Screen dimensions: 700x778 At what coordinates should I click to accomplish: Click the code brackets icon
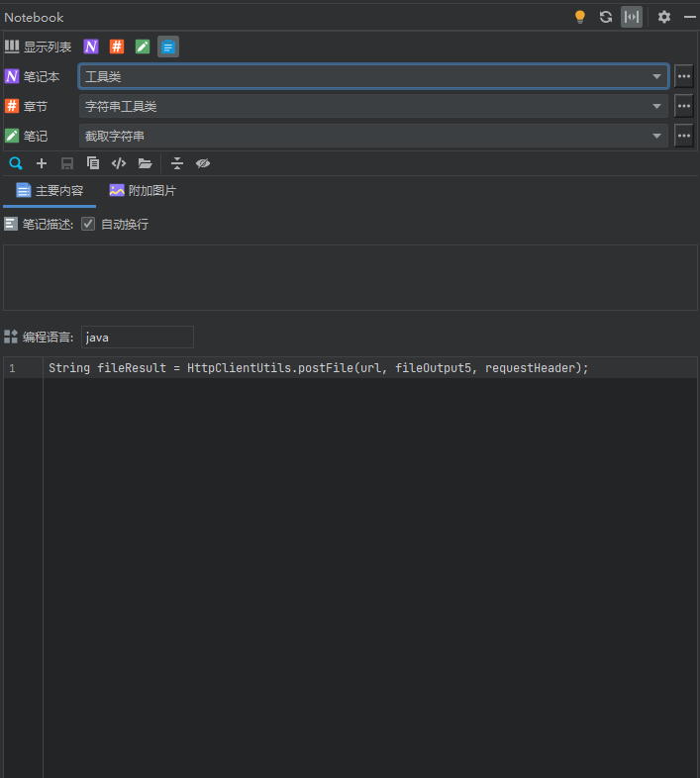pyautogui.click(x=119, y=163)
